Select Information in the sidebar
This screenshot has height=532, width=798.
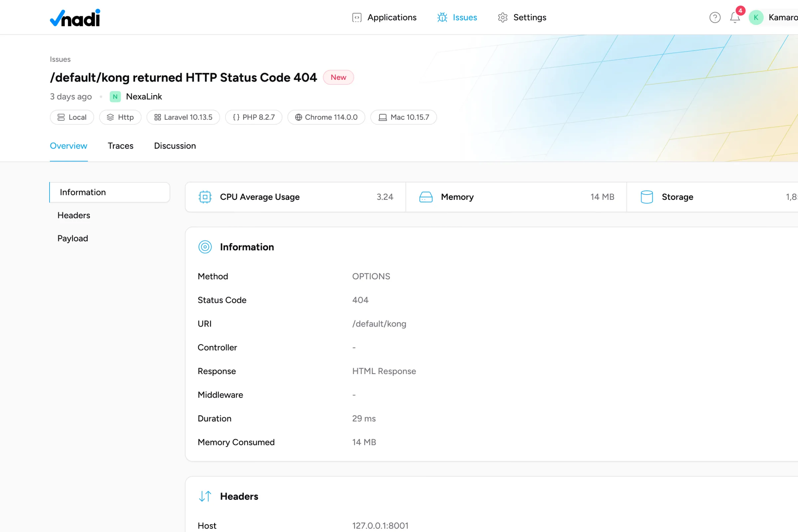coord(110,193)
